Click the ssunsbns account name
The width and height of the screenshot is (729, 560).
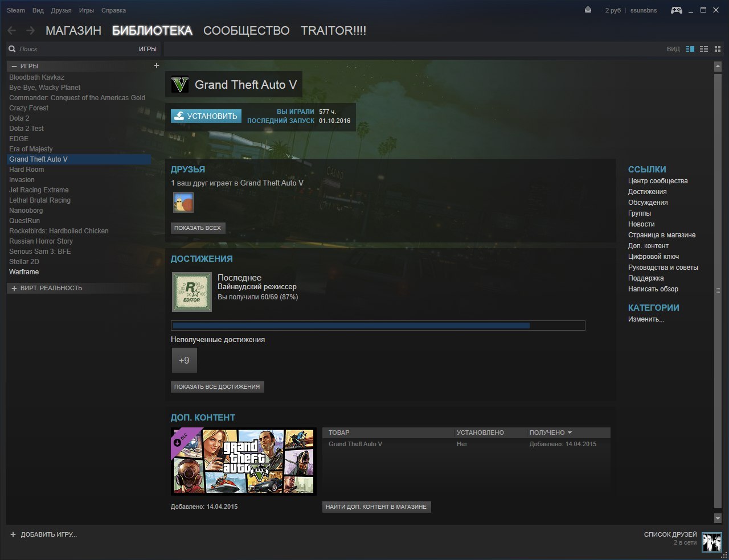[644, 10]
